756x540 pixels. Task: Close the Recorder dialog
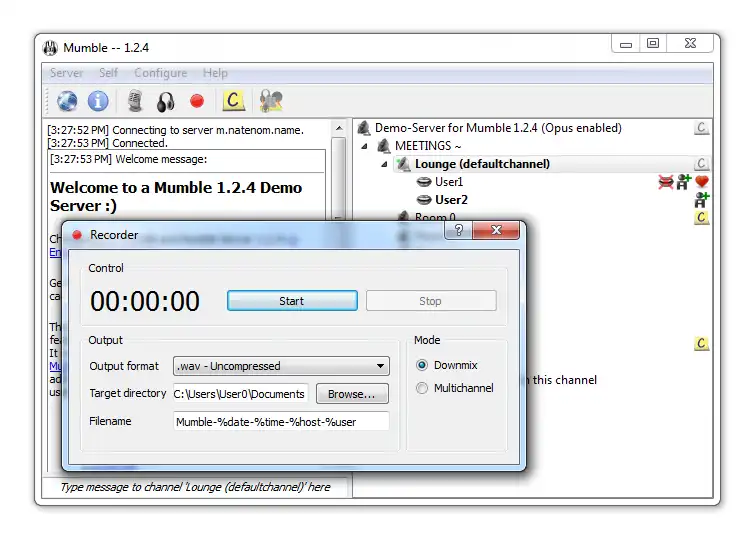point(496,230)
